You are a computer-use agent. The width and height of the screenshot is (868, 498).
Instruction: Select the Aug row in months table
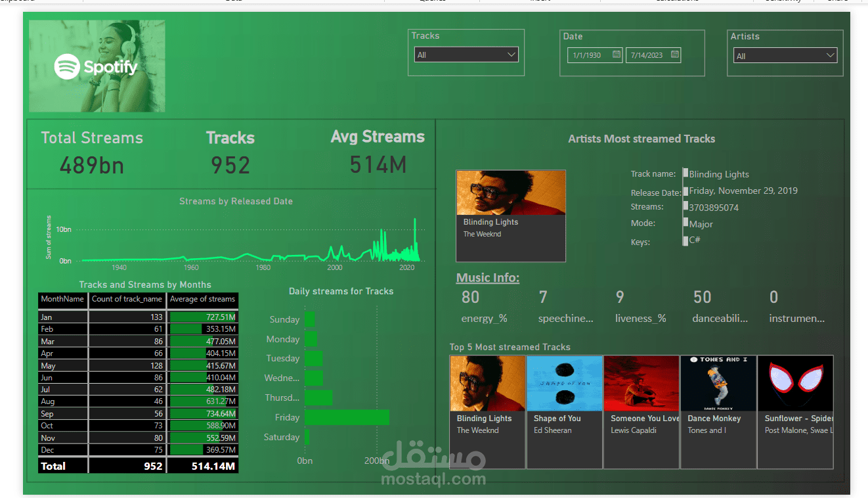pos(138,401)
